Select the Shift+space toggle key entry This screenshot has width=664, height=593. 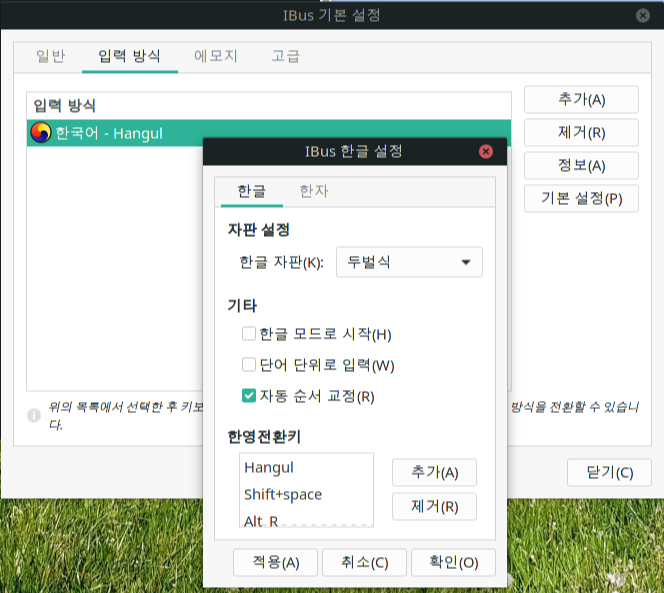coord(306,494)
